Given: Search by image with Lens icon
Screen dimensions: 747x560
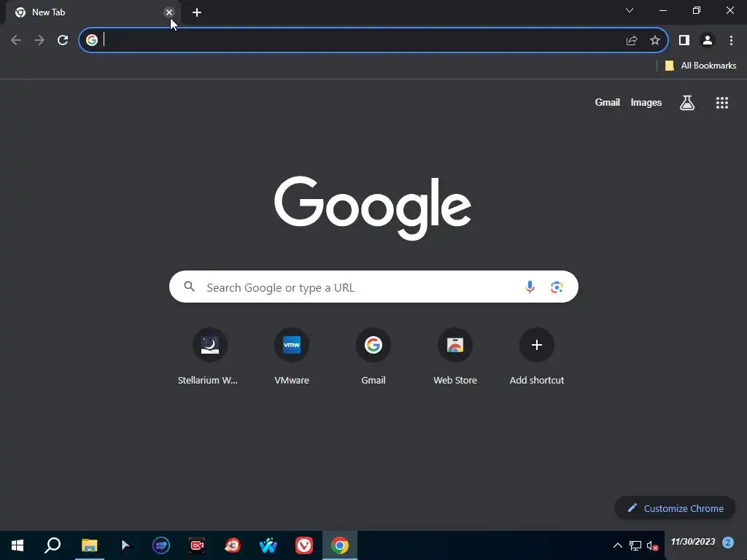Looking at the screenshot, I should pos(557,287).
